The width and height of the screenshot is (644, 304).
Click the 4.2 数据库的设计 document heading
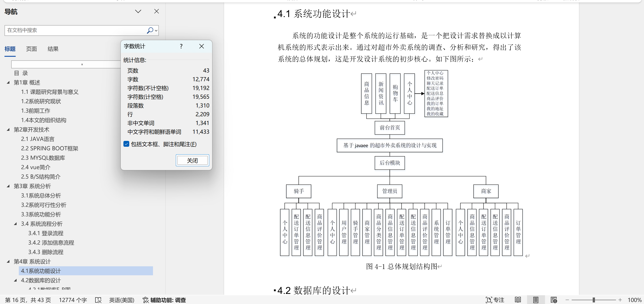314,291
